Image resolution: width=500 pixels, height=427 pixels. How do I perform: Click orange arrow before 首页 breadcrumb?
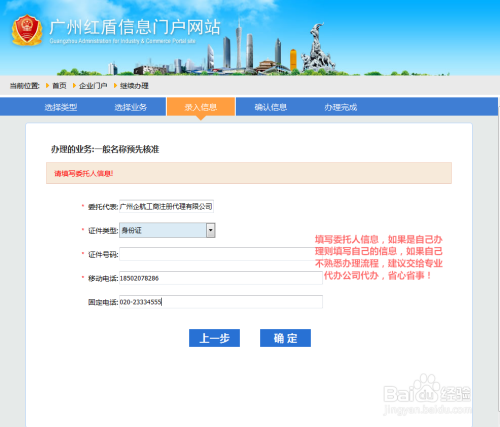[47, 86]
